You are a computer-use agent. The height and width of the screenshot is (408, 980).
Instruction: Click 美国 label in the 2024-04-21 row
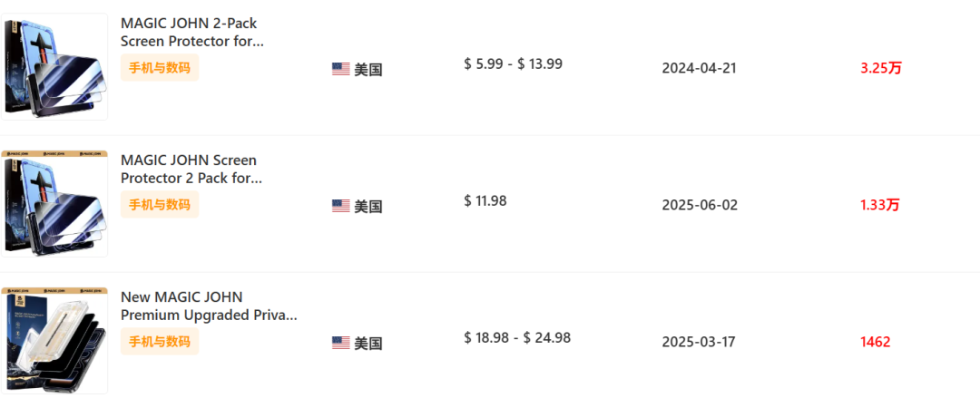pos(368,69)
